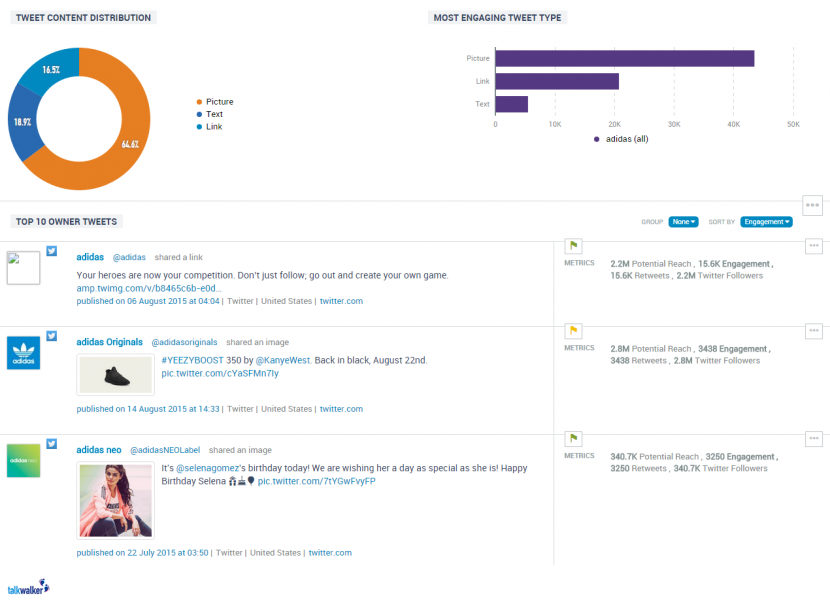Screen dimensions: 830x600
Task: Click the adidas neo green avatar
Action: [23, 461]
